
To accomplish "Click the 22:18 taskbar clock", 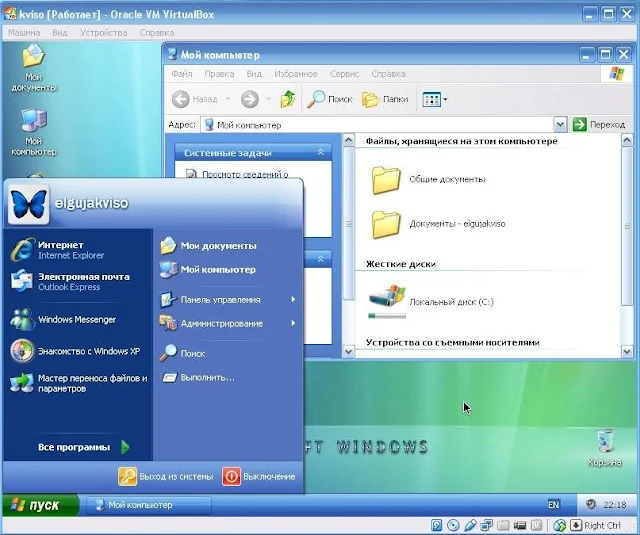I will pyautogui.click(x=615, y=505).
